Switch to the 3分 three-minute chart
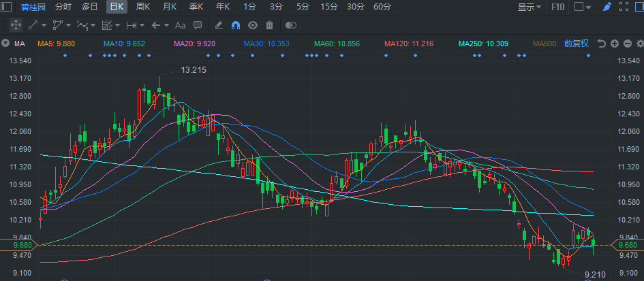 [x=276, y=7]
